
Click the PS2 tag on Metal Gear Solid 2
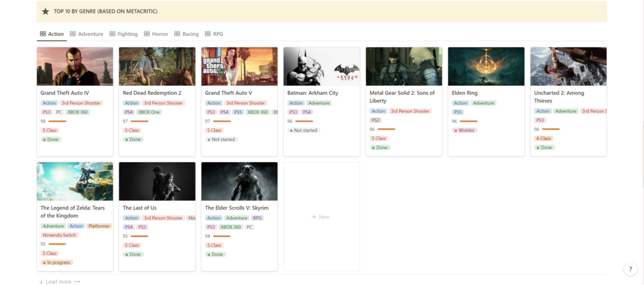coord(376,120)
